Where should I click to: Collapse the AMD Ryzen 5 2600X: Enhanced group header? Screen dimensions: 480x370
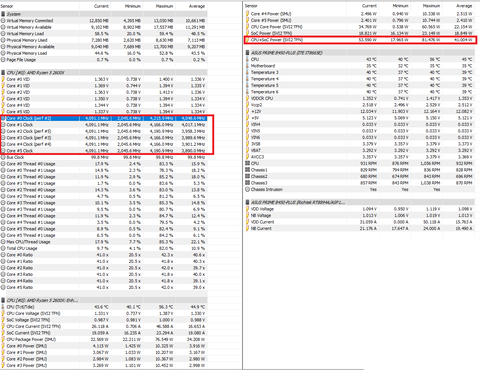[x=104, y=300]
